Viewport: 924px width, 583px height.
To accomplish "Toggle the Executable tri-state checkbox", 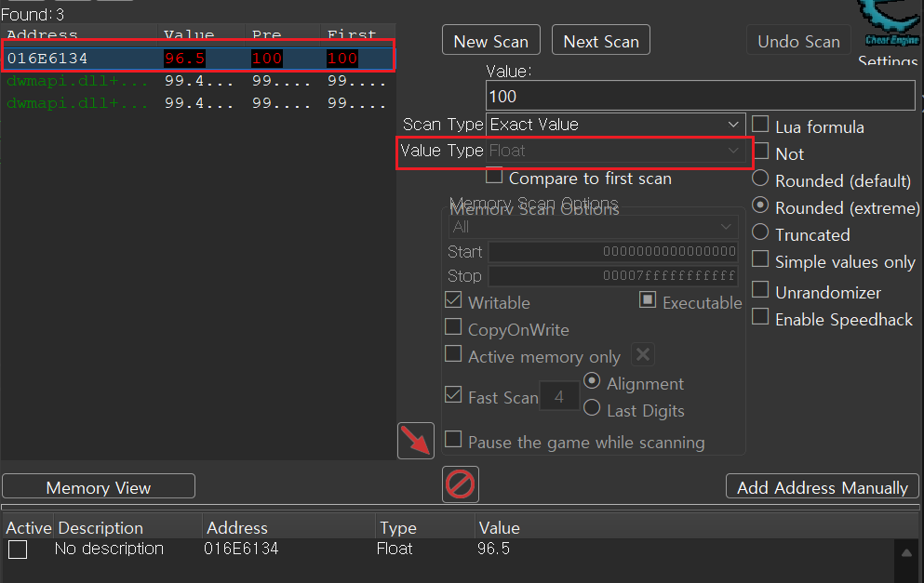I will pos(648,301).
